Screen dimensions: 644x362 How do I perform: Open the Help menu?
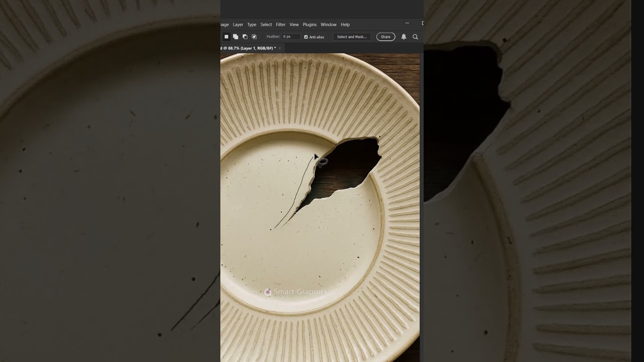(x=345, y=25)
